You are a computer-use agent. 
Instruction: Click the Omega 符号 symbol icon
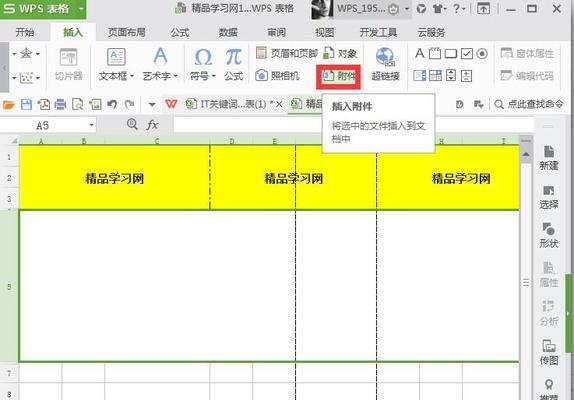(203, 57)
